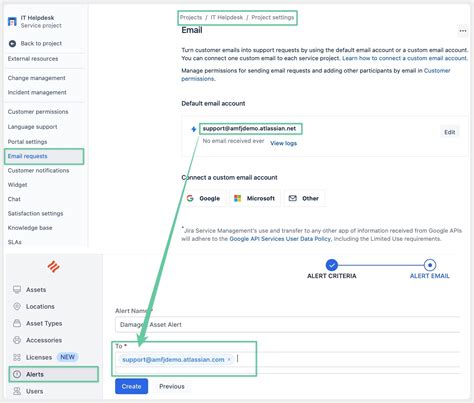
Task: Jump to the Alert Criteria step circle
Action: [x=331, y=265]
